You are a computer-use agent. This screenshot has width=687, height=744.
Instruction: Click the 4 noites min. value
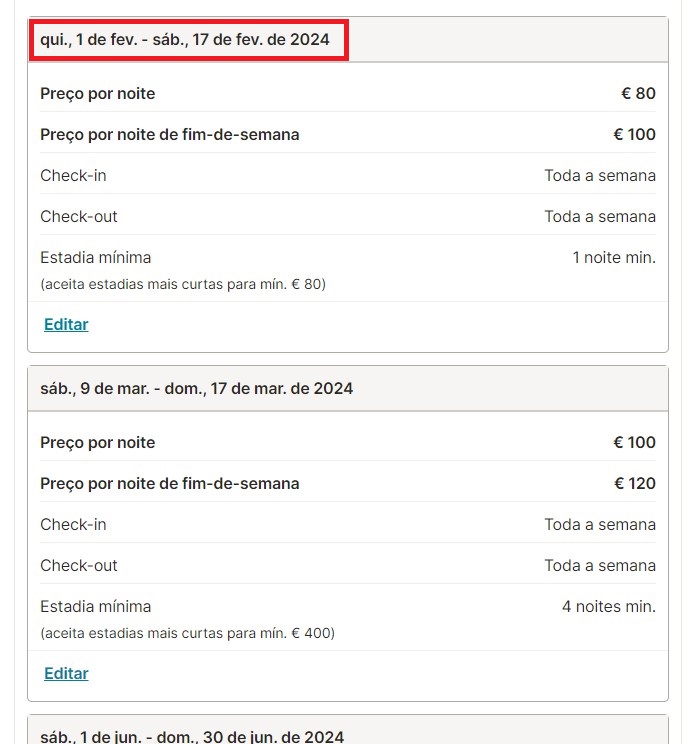609,606
